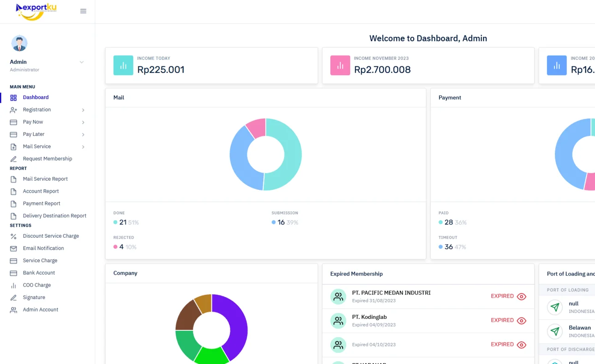Open COO Charge settings
Viewport: 595px width, 364px height.
coord(37,285)
